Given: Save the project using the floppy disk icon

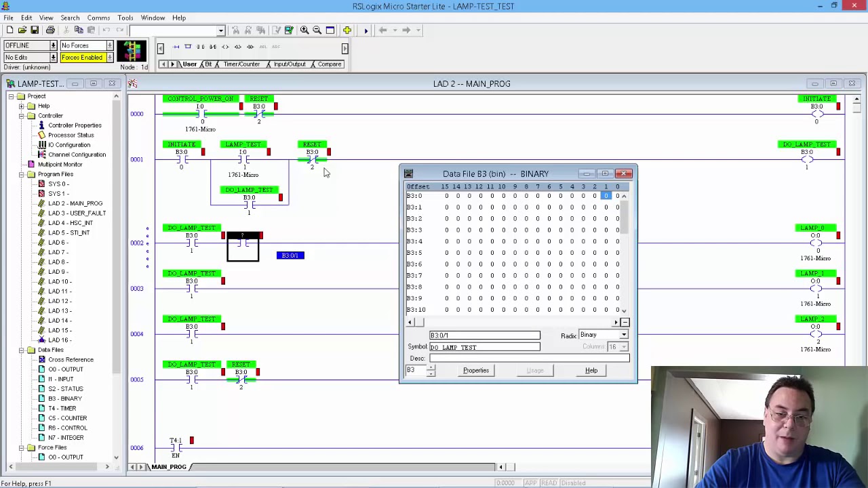Looking at the screenshot, I should click(x=35, y=30).
